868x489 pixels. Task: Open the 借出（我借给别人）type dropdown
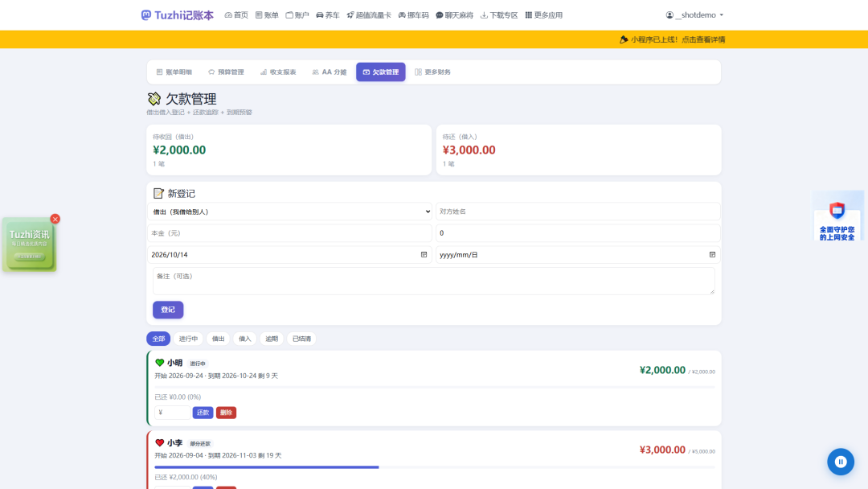[289, 212]
